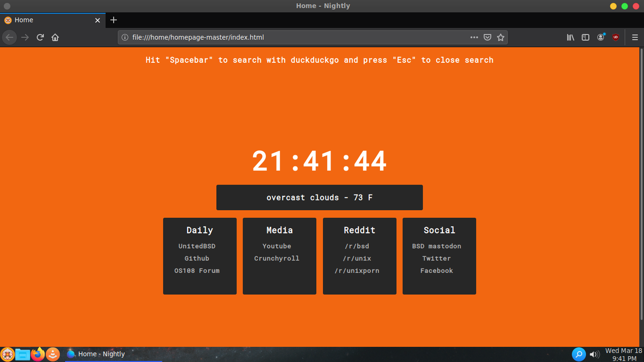
Task: Open the Firefox hamburger menu
Action: [x=635, y=37]
